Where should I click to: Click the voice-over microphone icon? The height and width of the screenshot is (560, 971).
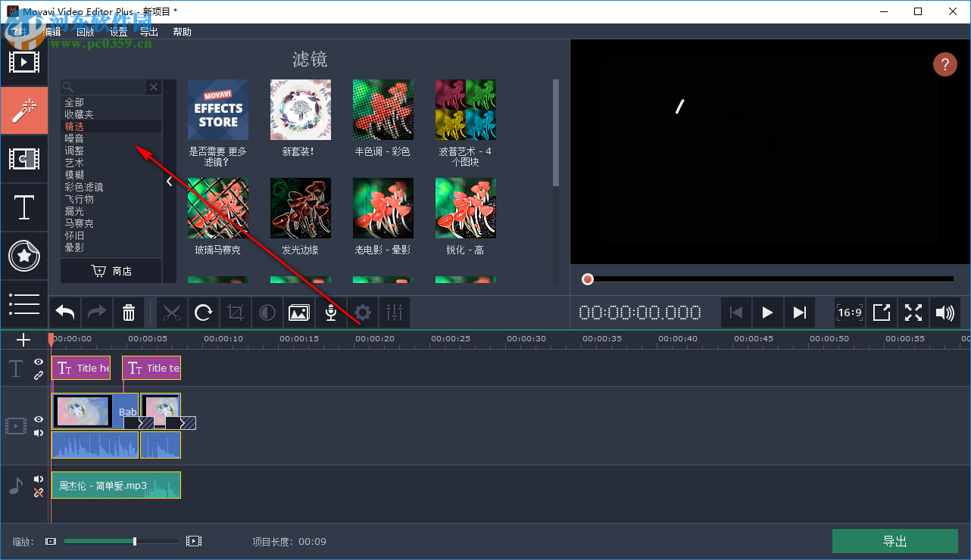(x=330, y=313)
